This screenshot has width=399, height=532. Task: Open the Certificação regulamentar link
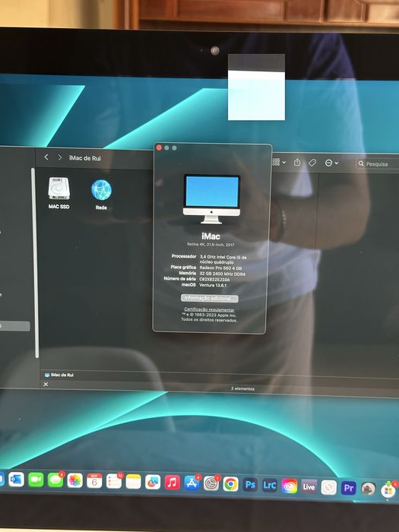point(209,309)
